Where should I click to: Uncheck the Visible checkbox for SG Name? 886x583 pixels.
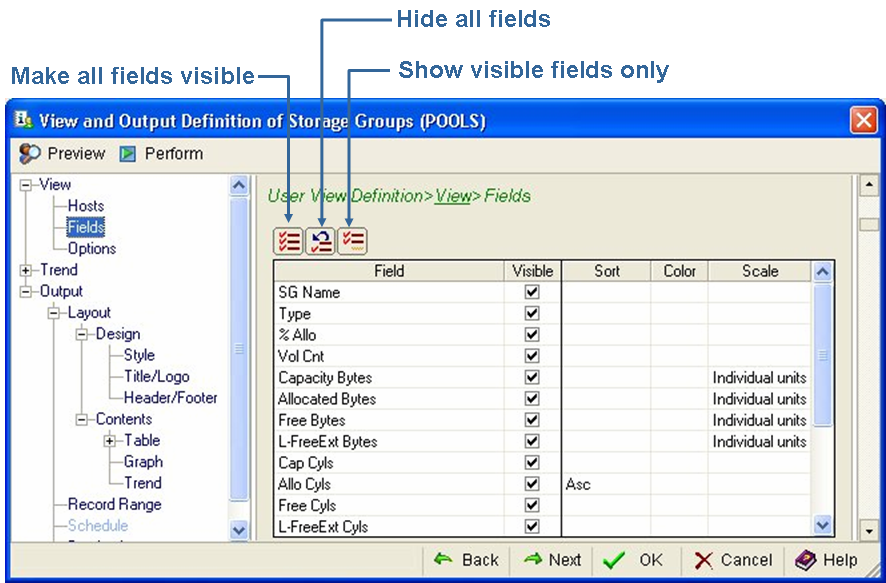pos(533,292)
